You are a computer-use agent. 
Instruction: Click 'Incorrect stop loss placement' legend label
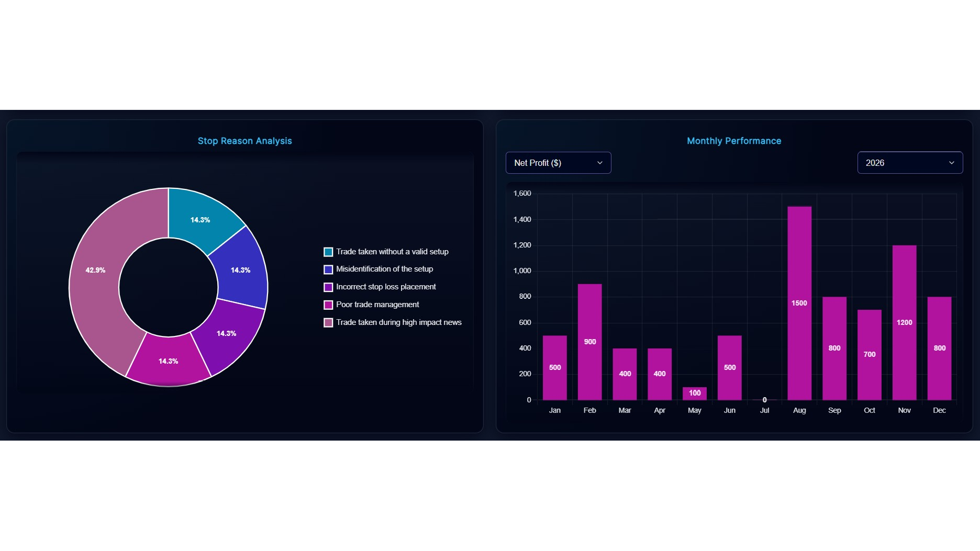tap(386, 287)
